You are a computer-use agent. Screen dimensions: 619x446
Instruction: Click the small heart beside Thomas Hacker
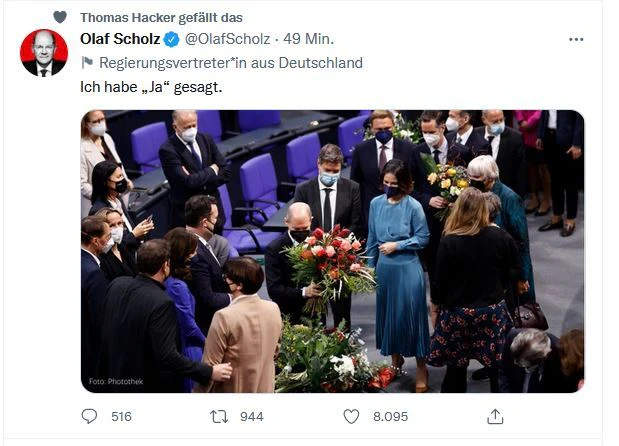coord(60,17)
